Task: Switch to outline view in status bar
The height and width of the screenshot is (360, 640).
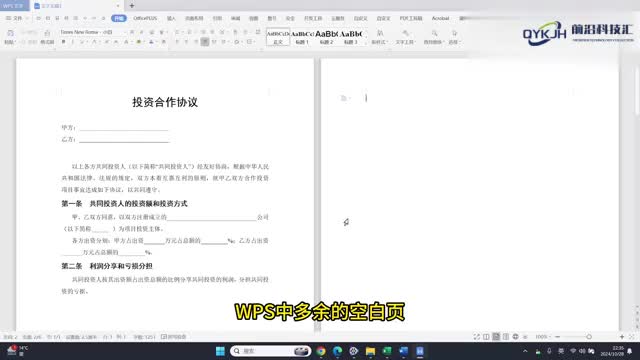Action: pos(506,337)
